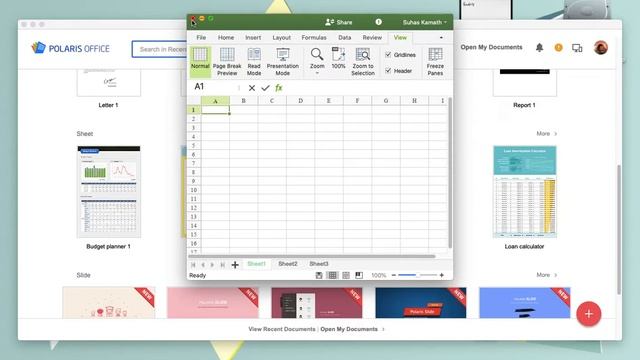Image resolution: width=640 pixels, height=360 pixels.
Task: Click orange alert icon in Polaris Office
Action: 558,48
